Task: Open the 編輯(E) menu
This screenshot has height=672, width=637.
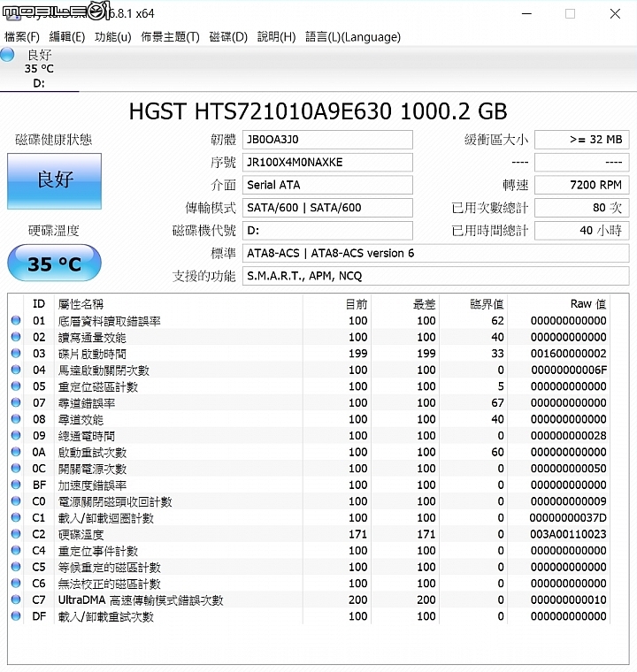Action: pos(67,37)
